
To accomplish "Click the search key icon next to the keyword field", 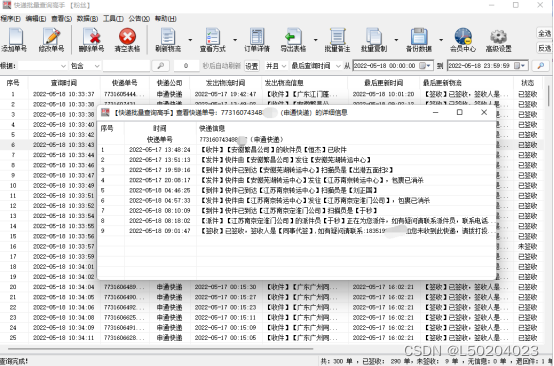I will [x=160, y=66].
